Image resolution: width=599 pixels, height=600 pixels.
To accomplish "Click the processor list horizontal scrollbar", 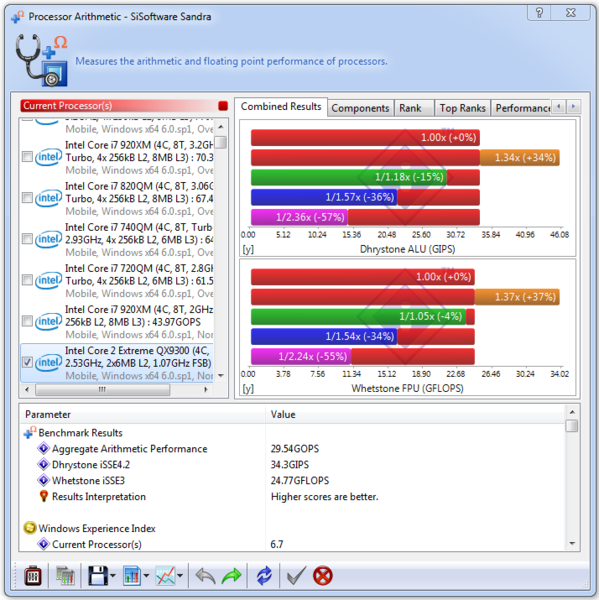I will [x=103, y=390].
